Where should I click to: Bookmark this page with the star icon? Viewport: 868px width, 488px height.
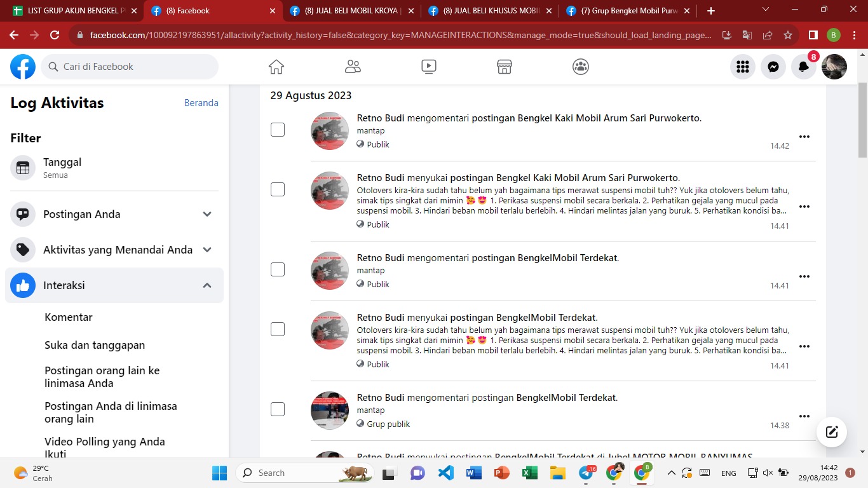tap(788, 36)
